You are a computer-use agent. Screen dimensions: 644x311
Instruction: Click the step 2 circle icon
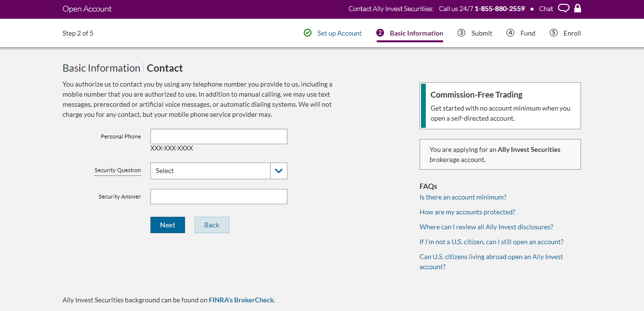(380, 33)
